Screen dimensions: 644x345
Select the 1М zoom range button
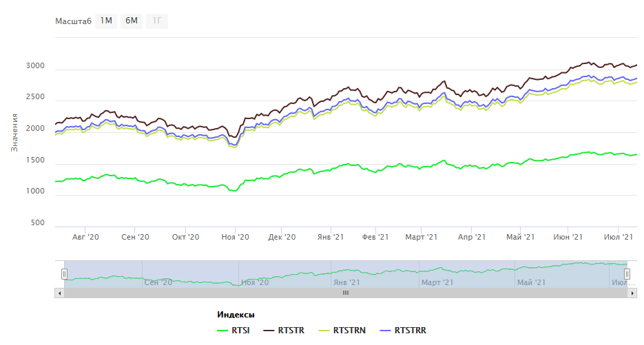pos(106,21)
